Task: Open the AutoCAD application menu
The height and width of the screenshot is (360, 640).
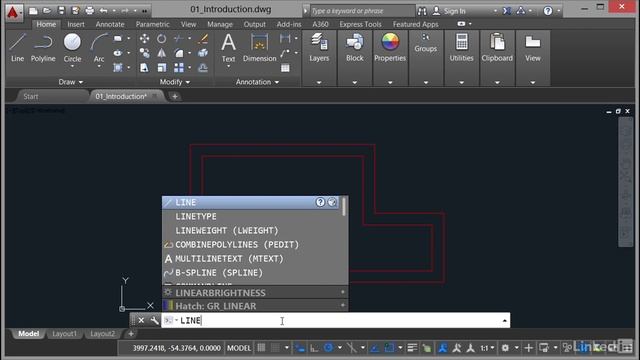Action: tap(13, 12)
